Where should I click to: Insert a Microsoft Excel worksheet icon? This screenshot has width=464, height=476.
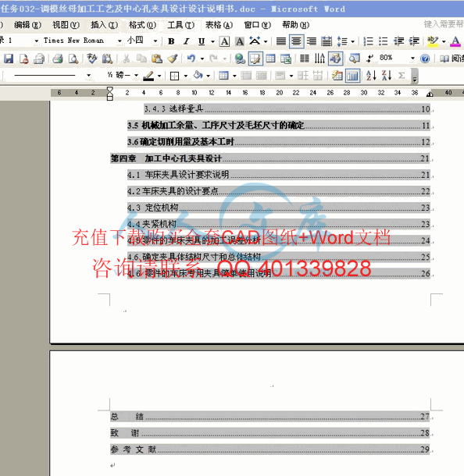point(286,59)
